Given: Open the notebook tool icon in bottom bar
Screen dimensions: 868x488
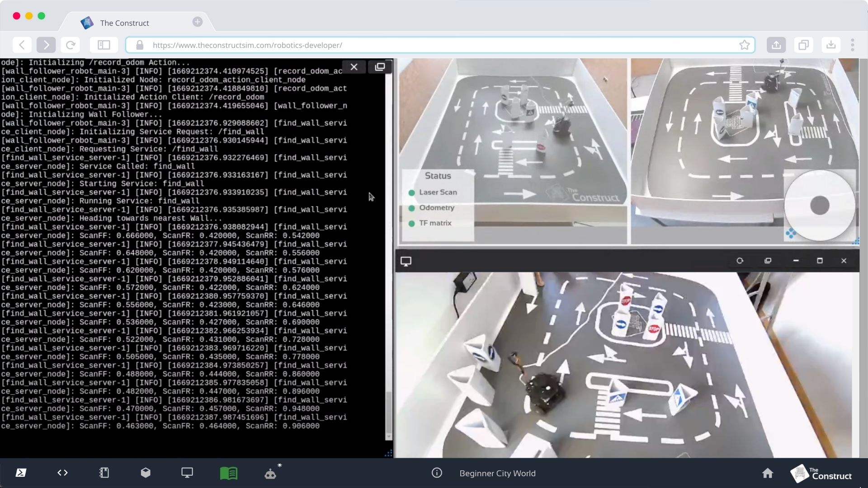Looking at the screenshot, I should point(104,473).
